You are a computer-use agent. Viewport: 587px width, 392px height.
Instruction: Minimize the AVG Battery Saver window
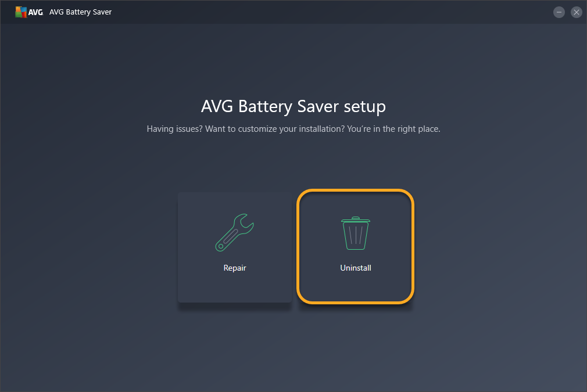559,12
